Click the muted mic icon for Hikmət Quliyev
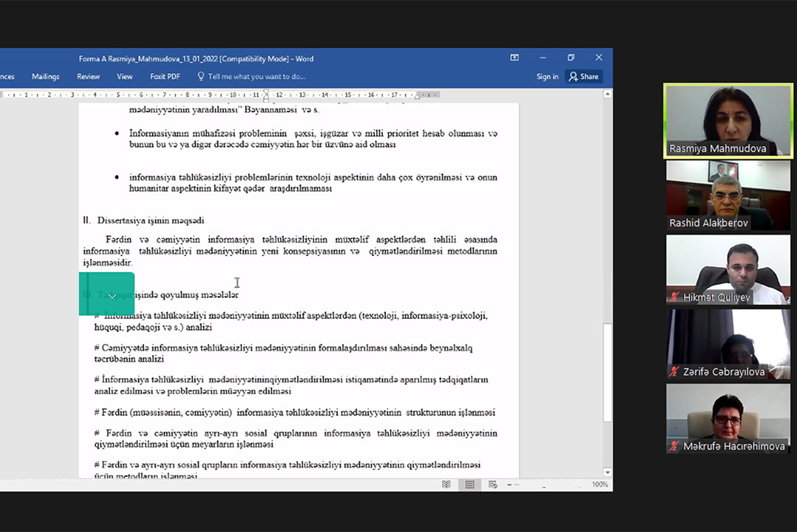The height and width of the screenshot is (532, 797). [674, 297]
